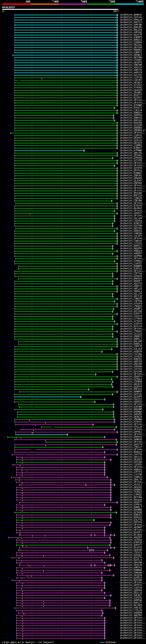Select the UniRef100_A0YUL3 label
The height and width of the screenshot is (644, 146).
(131, 485)
